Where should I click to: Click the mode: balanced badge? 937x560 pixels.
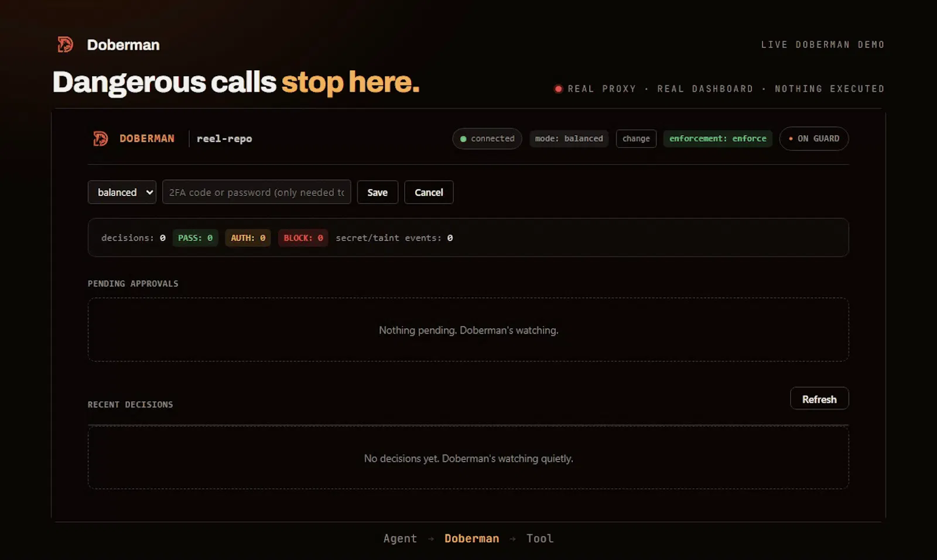(569, 139)
